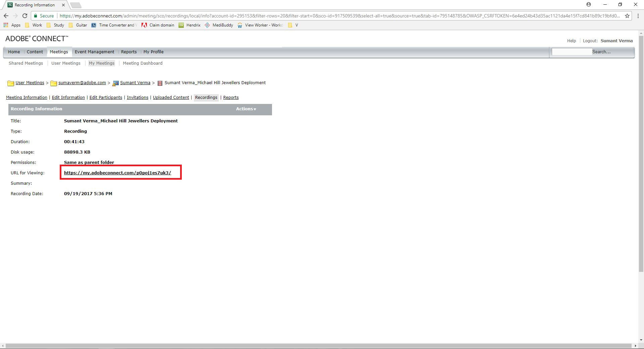Click the meeting icon beside Sumant Verma breadcrumb
The height and width of the screenshot is (349, 644).
coord(115,83)
